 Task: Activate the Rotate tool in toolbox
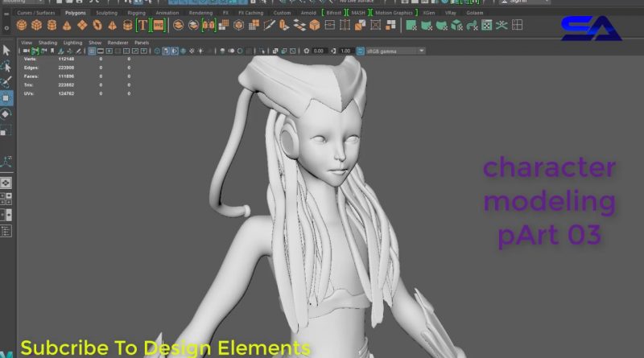tap(6, 113)
